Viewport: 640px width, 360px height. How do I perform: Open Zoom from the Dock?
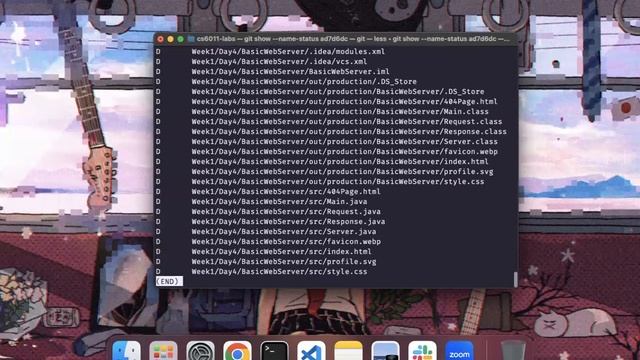(x=459, y=351)
